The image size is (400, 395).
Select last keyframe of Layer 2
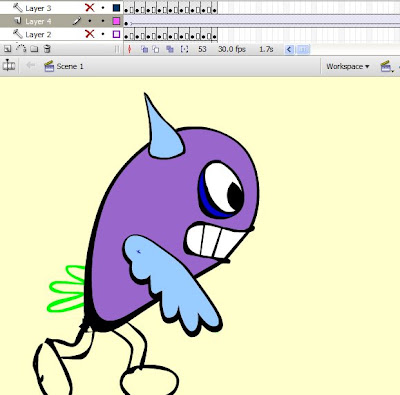(213, 36)
